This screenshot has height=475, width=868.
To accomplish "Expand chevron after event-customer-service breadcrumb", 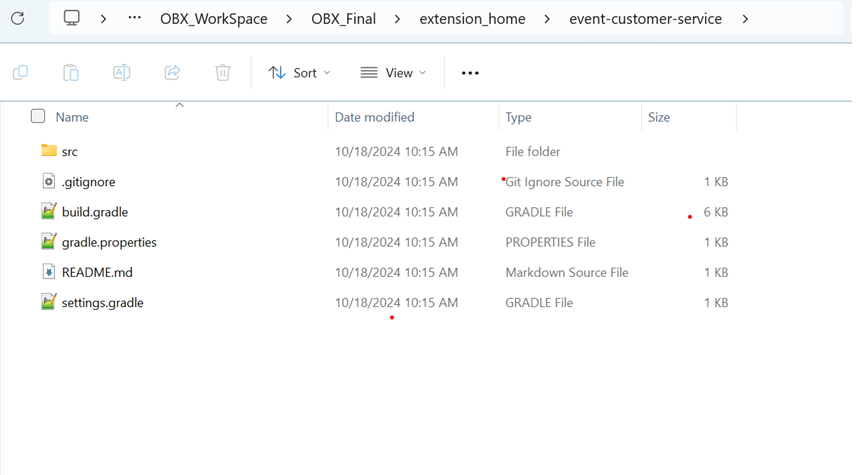I will [745, 19].
